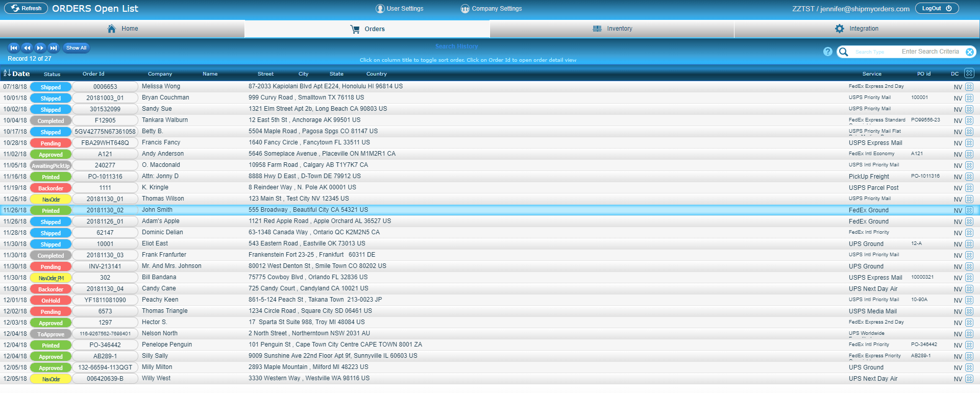The width and height of the screenshot is (980, 393).
Task: Switch to the Integration tab
Action: 857,29
